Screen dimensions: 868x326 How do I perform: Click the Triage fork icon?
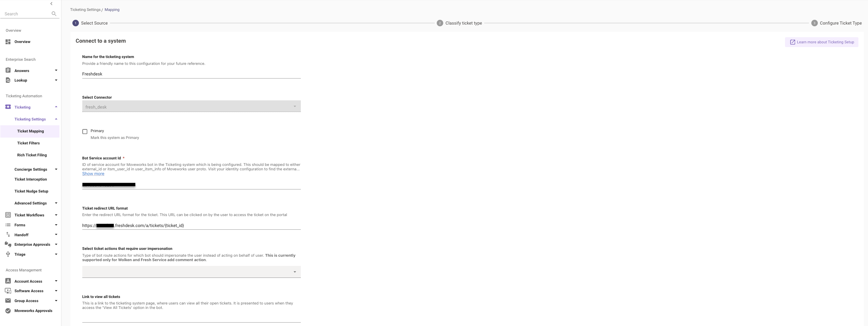8,254
